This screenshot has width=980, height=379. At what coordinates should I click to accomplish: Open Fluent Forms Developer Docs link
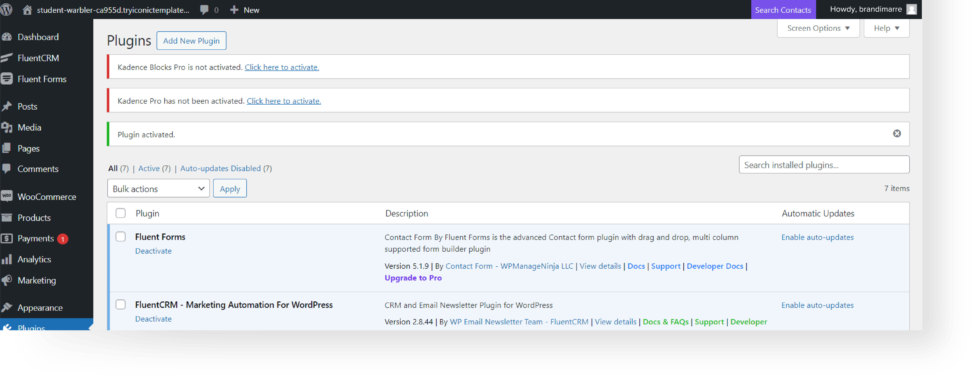coord(715,266)
